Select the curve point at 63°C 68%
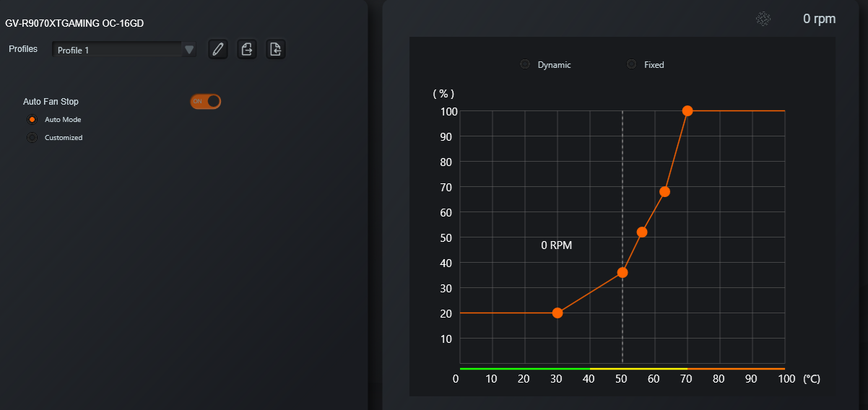The image size is (868, 410). [x=665, y=191]
